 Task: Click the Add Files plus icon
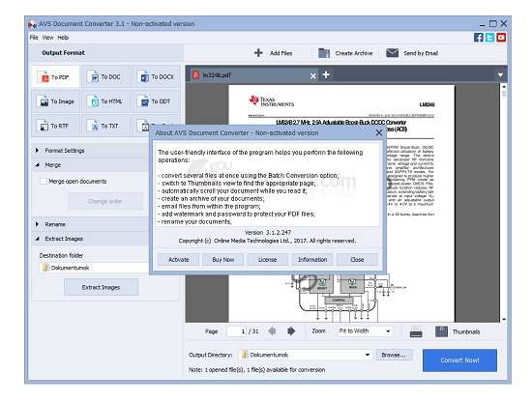pos(258,53)
